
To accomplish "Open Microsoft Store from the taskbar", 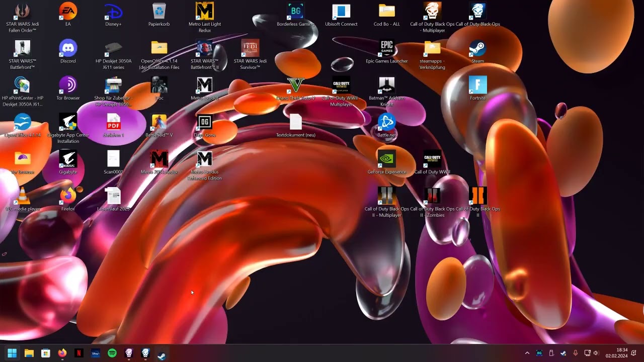I will click(45, 353).
